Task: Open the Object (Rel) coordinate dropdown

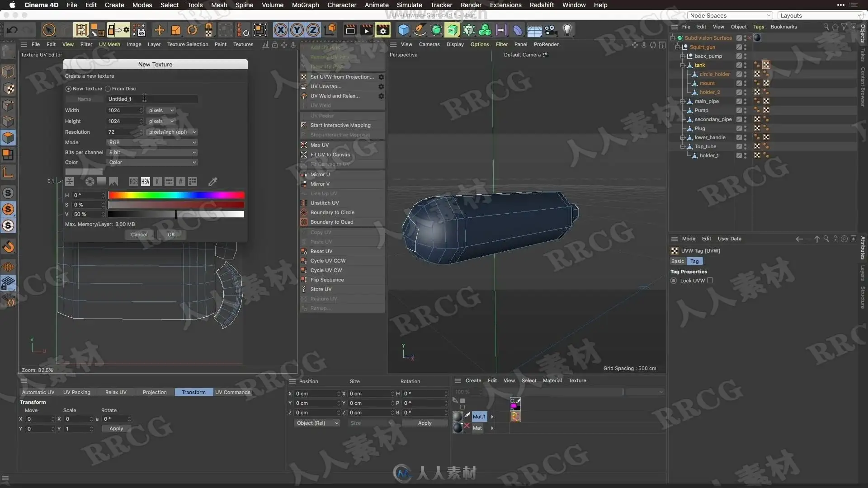Action: pyautogui.click(x=317, y=423)
